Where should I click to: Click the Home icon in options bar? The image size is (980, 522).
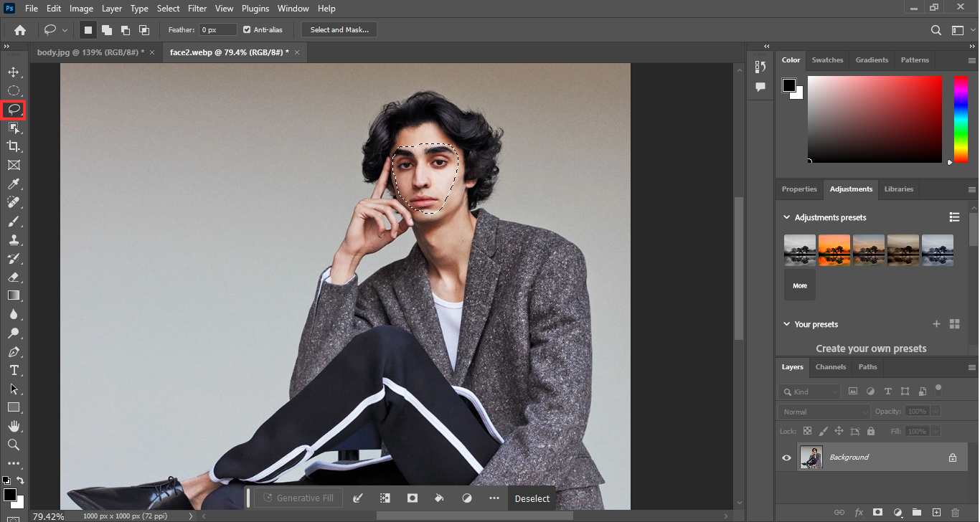(20, 30)
